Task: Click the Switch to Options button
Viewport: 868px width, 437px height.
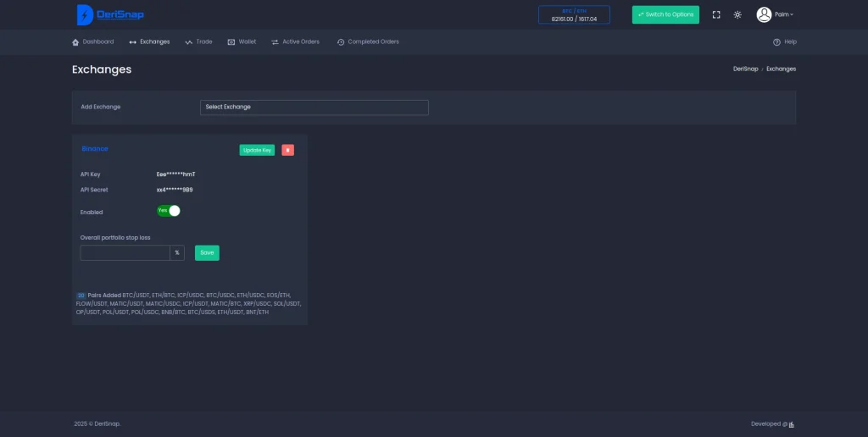Action: (x=665, y=14)
